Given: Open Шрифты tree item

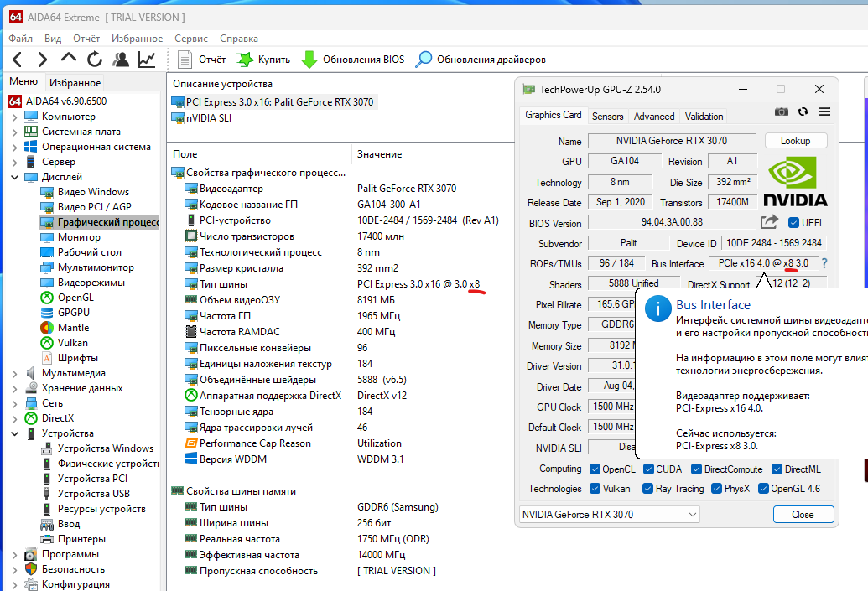Looking at the screenshot, I should [77, 358].
